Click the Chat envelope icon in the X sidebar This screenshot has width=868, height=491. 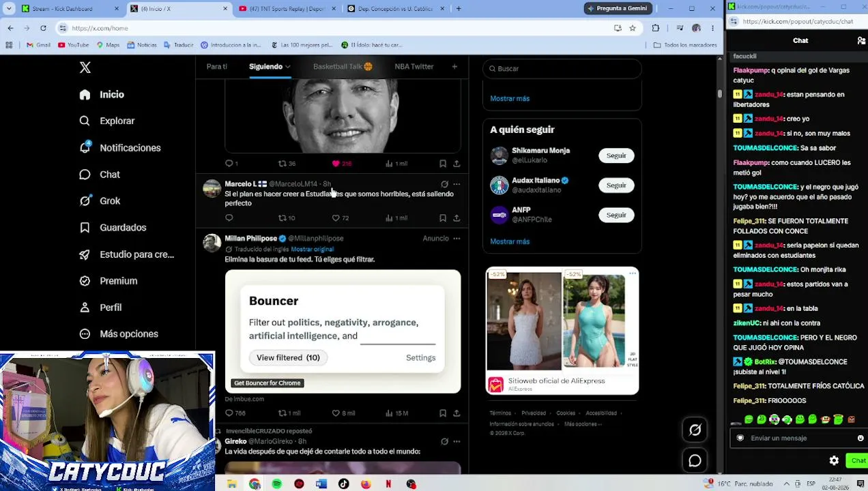pos(85,174)
